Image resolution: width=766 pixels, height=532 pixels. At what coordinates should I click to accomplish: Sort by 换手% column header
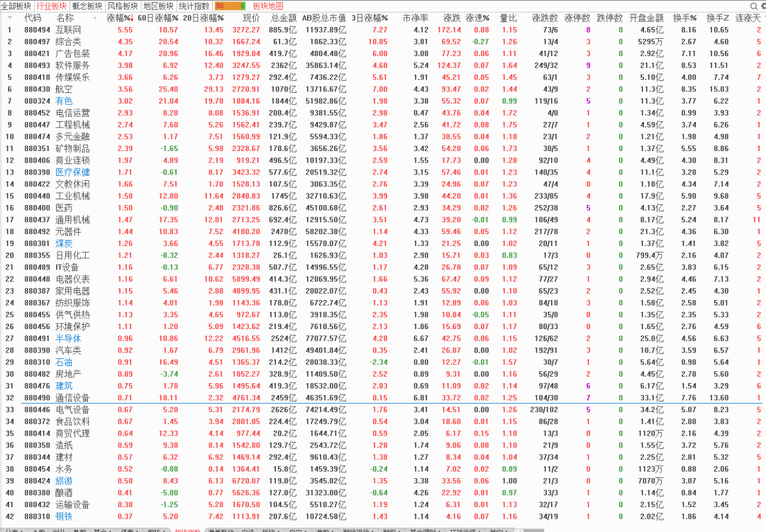pos(684,18)
